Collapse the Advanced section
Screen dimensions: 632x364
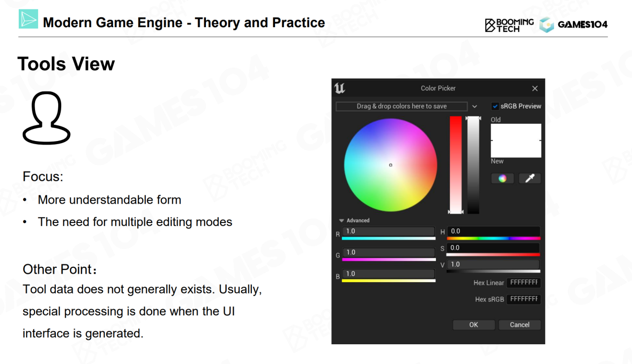340,220
